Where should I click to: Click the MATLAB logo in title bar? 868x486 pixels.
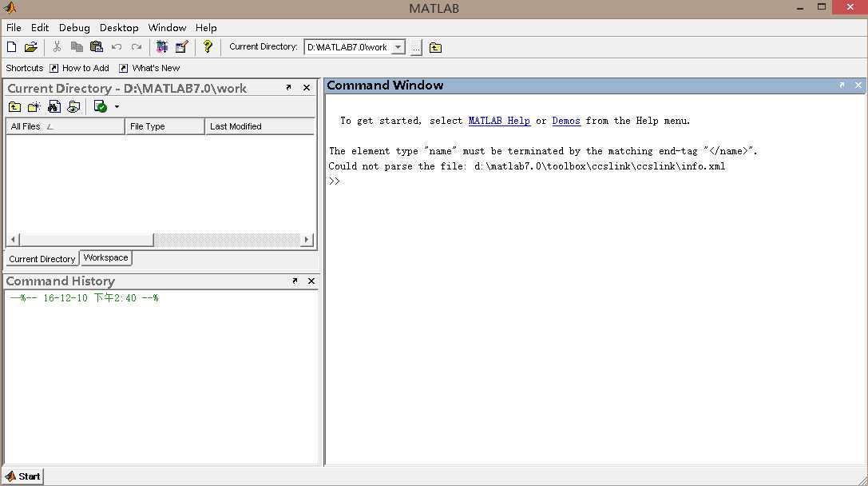10,8
